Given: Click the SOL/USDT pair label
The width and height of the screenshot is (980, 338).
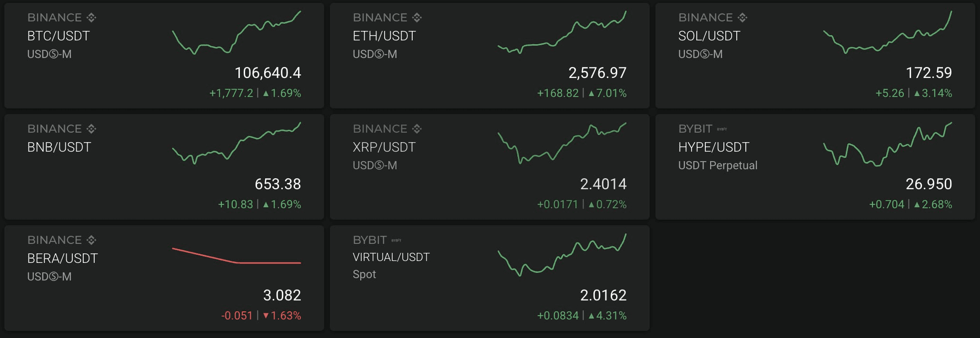Looking at the screenshot, I should pos(708,36).
